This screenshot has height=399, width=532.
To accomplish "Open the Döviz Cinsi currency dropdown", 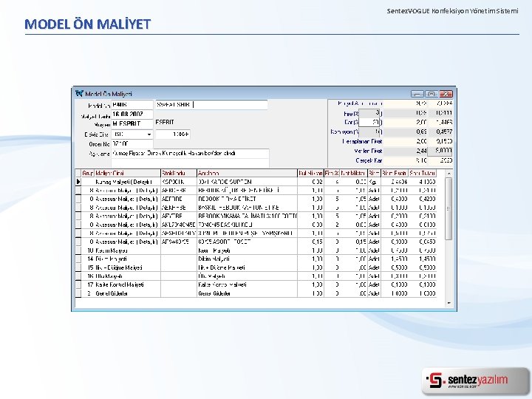I will pyautogui.click(x=149, y=134).
